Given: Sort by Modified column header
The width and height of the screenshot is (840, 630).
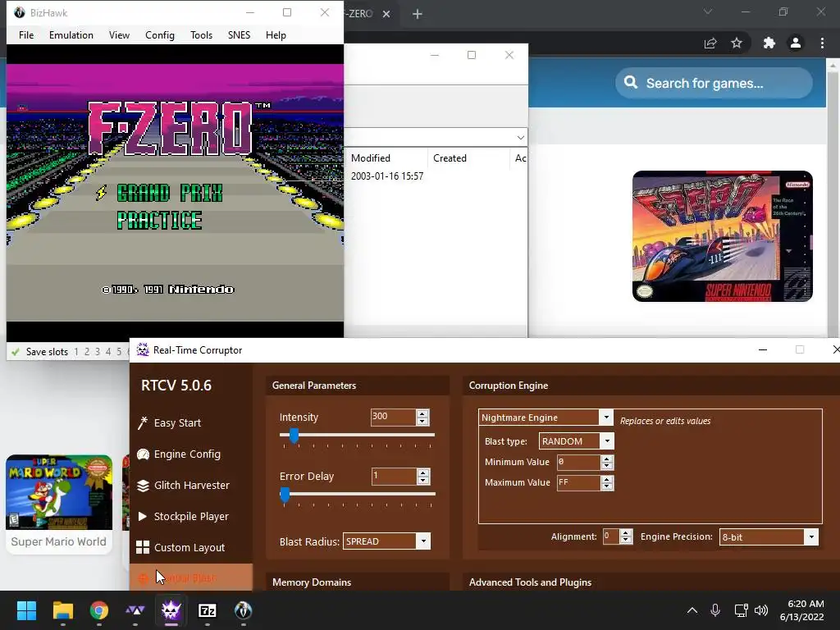Looking at the screenshot, I should 386,158.
